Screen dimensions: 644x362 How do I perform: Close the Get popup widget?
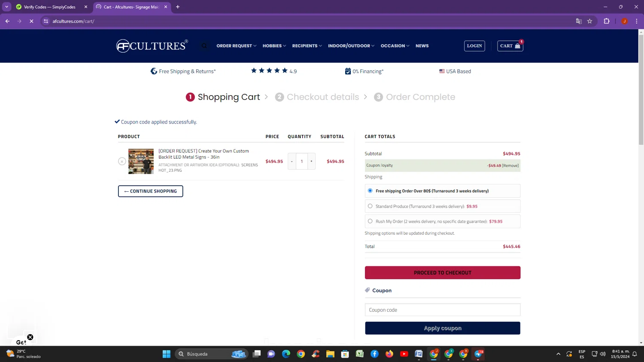[30, 337]
